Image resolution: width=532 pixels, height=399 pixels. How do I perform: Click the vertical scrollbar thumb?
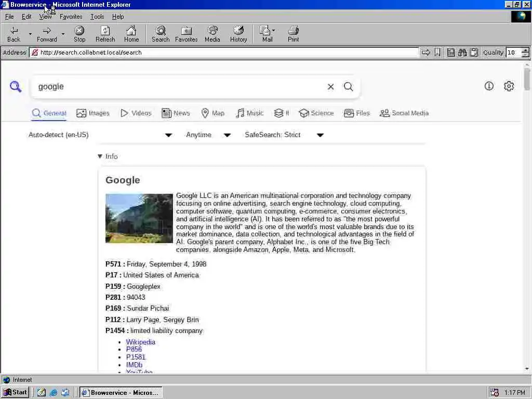[527, 79]
